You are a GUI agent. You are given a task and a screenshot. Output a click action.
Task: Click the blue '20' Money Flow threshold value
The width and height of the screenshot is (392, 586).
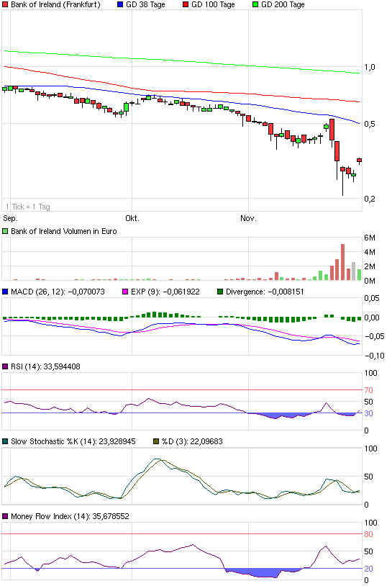click(368, 569)
